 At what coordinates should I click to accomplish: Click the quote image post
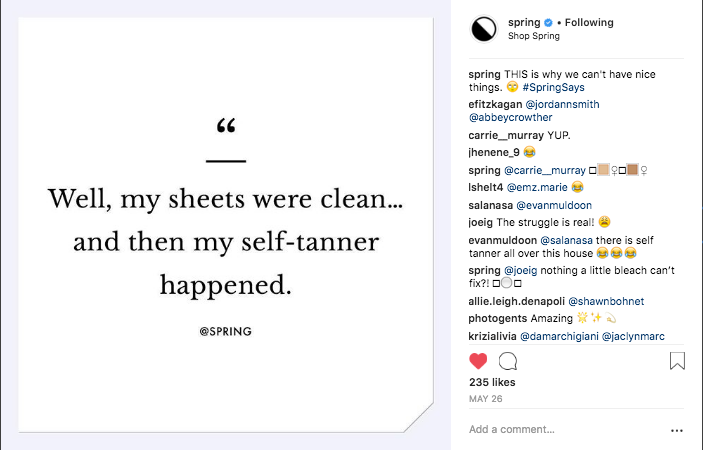[x=226, y=224]
